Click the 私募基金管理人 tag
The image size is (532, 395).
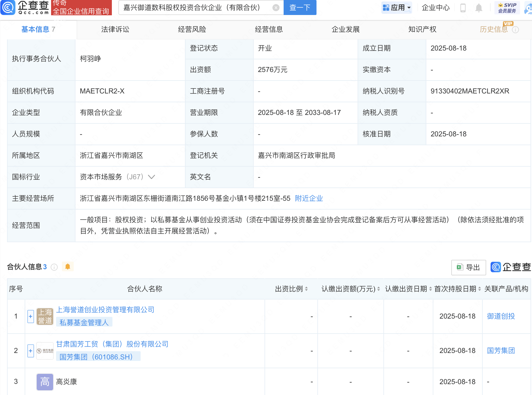click(x=84, y=323)
